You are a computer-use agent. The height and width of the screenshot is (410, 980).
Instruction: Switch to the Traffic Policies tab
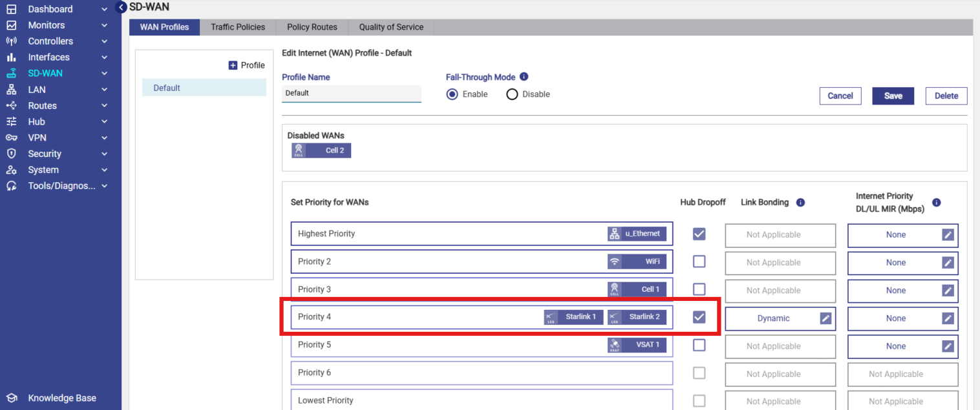click(x=238, y=27)
